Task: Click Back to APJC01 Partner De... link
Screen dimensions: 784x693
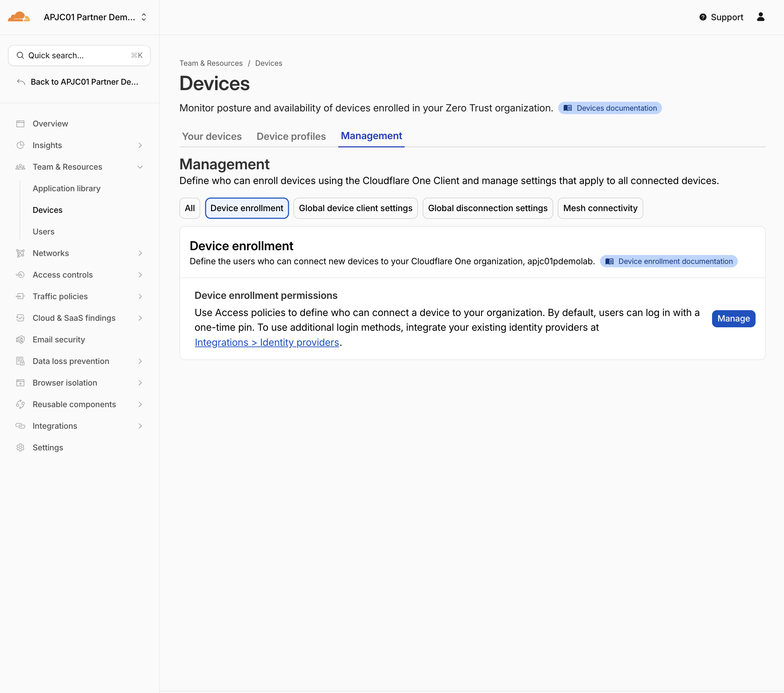Action: click(84, 82)
